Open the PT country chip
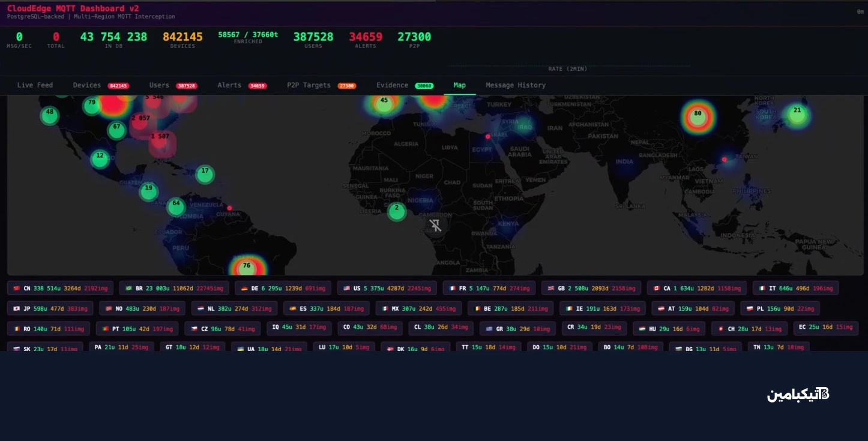 [x=137, y=329]
